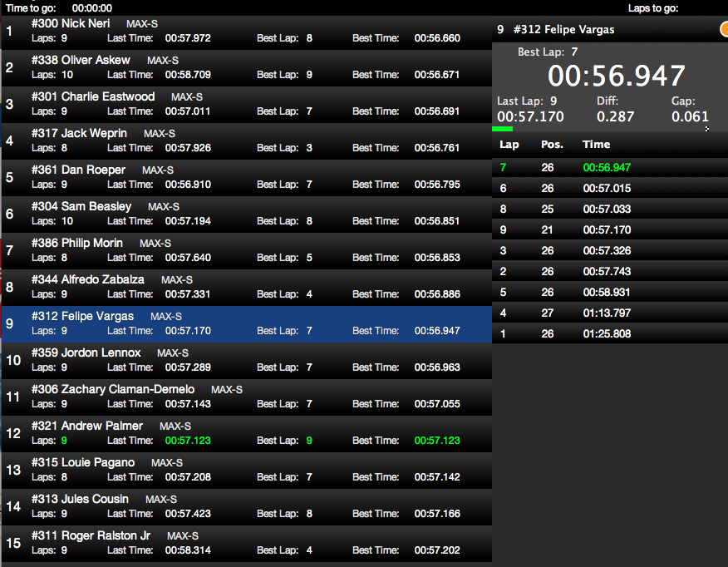Click the Lap column header
The height and width of the screenshot is (567, 728).
509,145
